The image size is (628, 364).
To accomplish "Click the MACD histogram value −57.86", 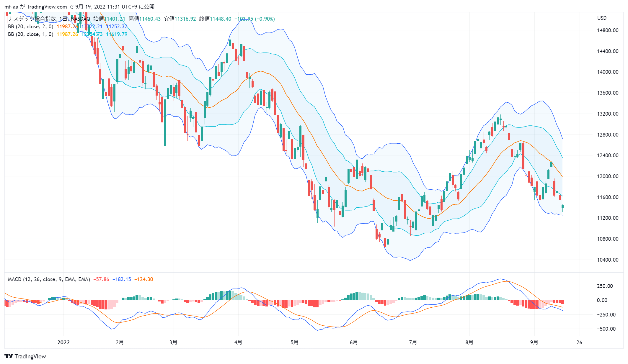I will click(101, 279).
